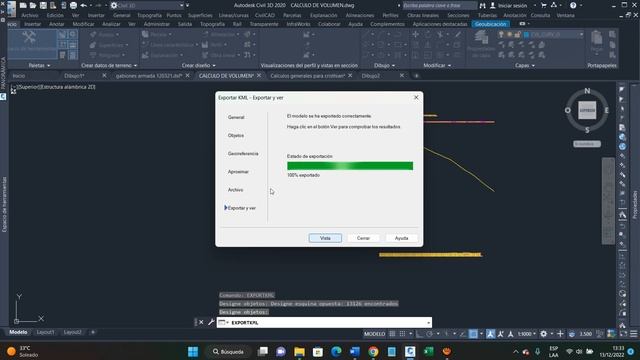Open Excel from the taskbar
Viewport: 640px width, 360px height.
pyautogui.click(x=429, y=351)
